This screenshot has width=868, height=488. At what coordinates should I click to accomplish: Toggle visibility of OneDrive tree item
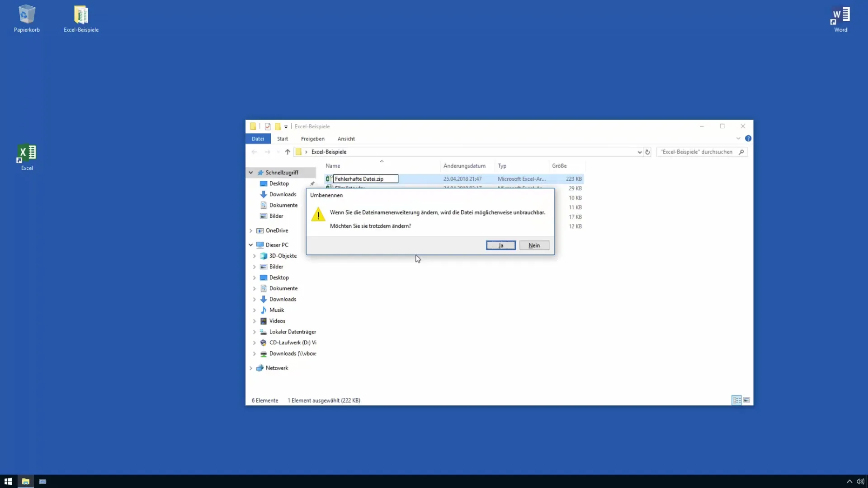(250, 230)
